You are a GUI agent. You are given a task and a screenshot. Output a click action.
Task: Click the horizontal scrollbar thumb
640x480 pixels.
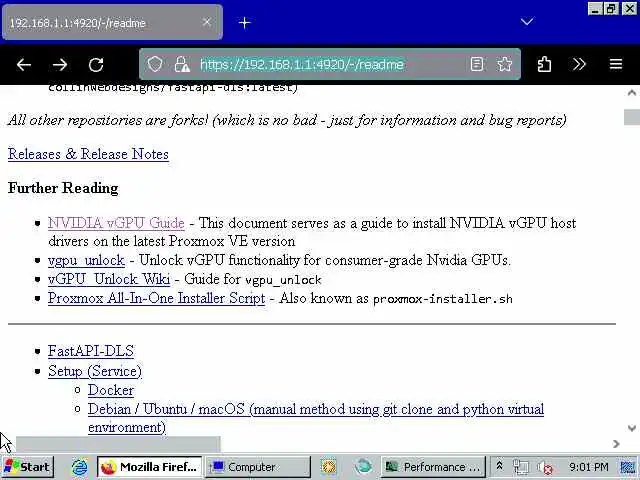(118, 444)
